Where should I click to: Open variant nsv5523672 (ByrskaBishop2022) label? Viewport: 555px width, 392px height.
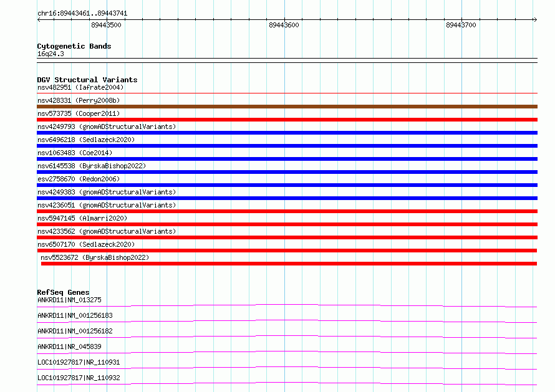click(x=95, y=257)
